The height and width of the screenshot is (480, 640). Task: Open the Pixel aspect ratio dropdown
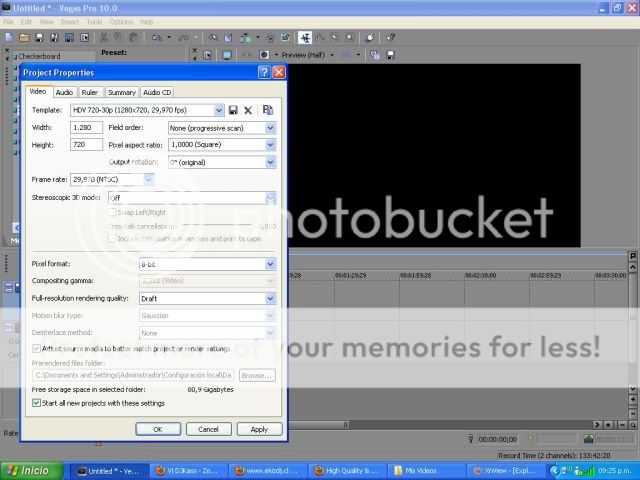270,145
